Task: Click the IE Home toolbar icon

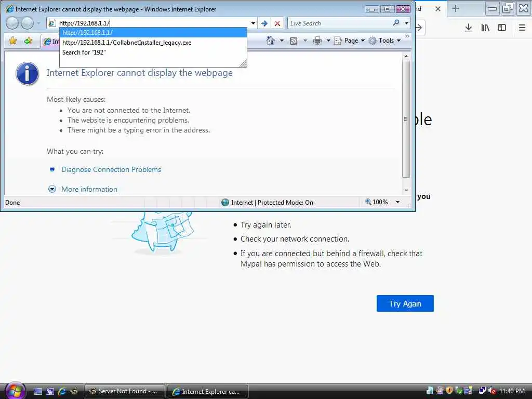Action: (270, 41)
